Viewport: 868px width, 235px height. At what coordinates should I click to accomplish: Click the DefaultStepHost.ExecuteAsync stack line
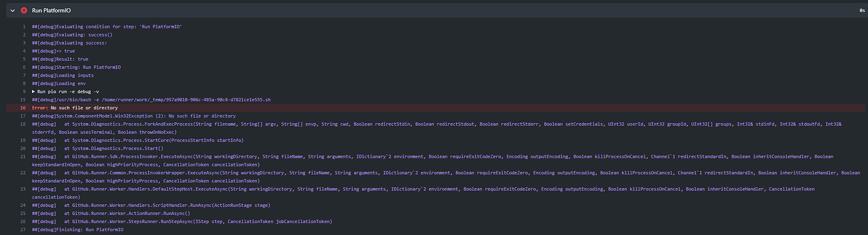(x=423, y=193)
